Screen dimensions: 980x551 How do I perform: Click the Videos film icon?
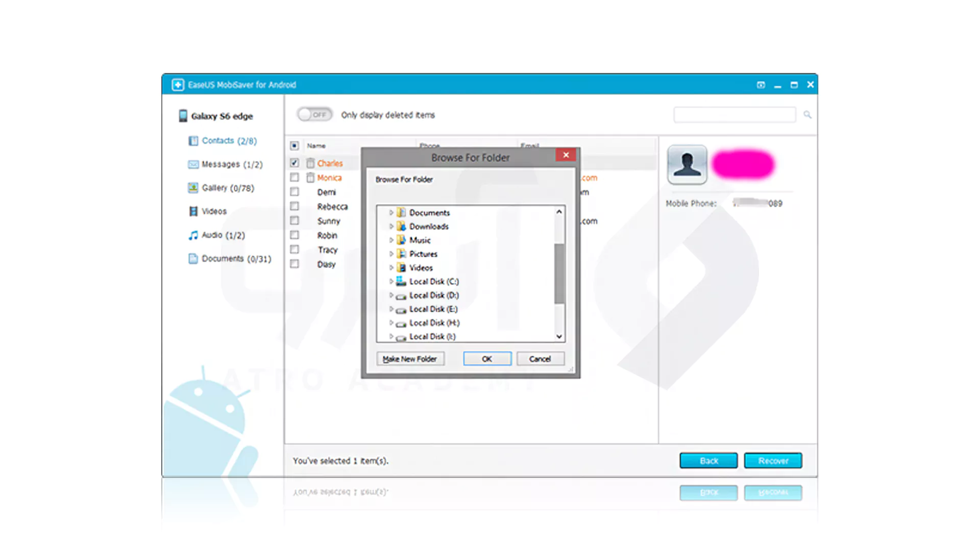pyautogui.click(x=193, y=211)
